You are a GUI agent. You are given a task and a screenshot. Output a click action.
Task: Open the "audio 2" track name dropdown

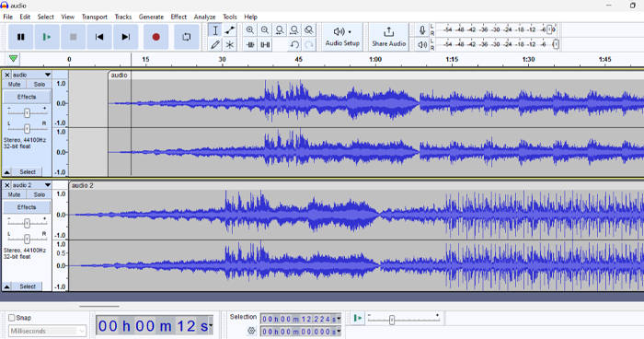point(31,185)
